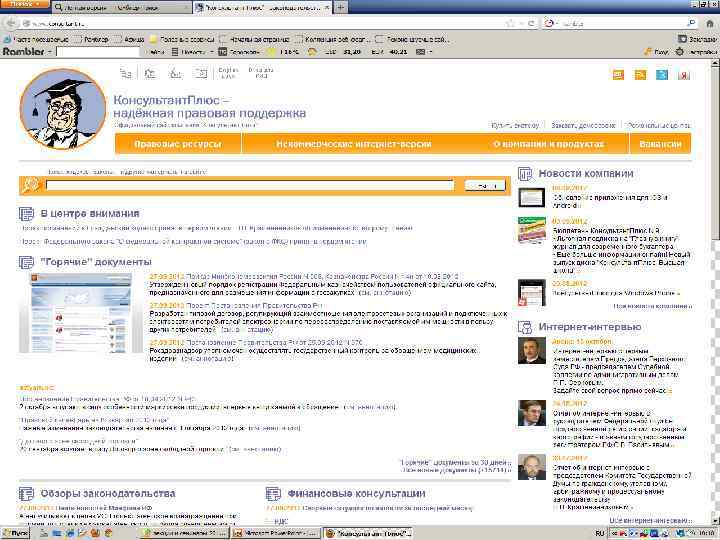Click the browser search magnifier icon
Viewport: 720px width, 540px height.
click(x=691, y=23)
